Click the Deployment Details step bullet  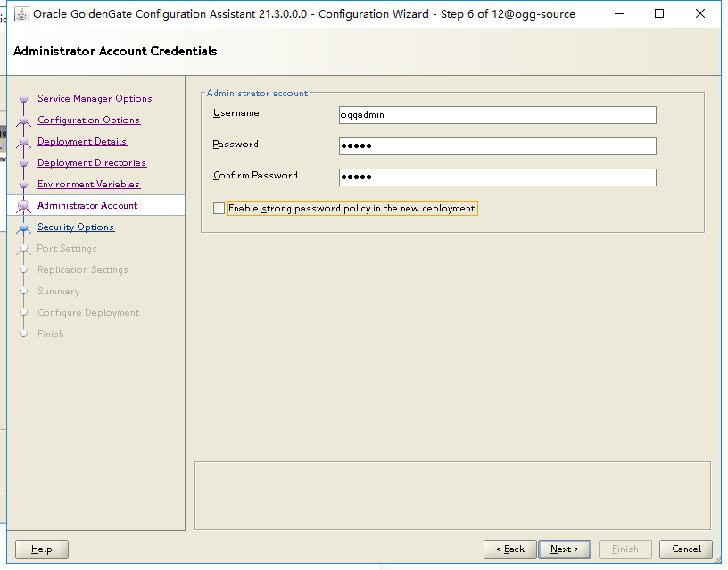24,142
